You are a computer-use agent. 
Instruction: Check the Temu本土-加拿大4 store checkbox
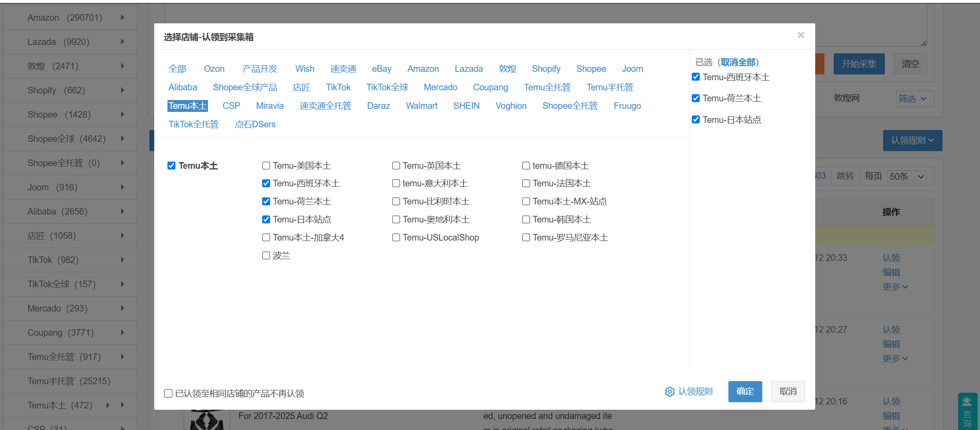point(266,237)
